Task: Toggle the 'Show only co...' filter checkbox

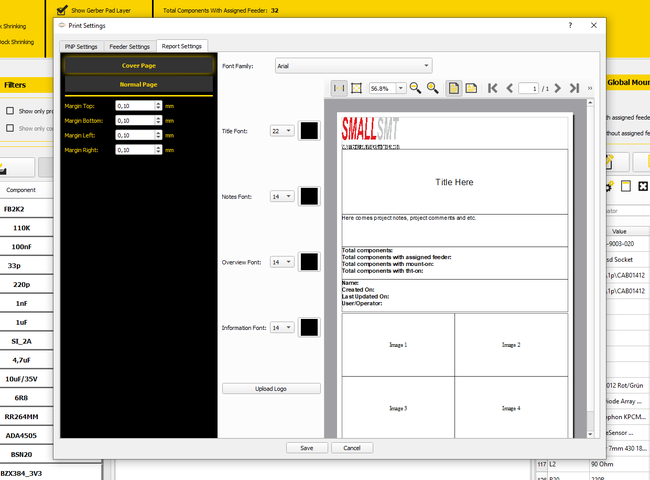Action: 10,128
